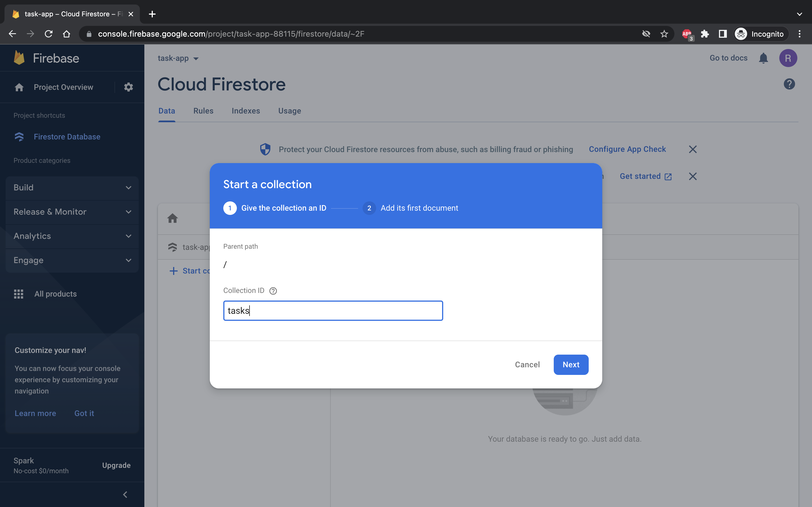Viewport: 812px width, 507px height.
Task: Switch to the Indexes tab
Action: pyautogui.click(x=246, y=111)
